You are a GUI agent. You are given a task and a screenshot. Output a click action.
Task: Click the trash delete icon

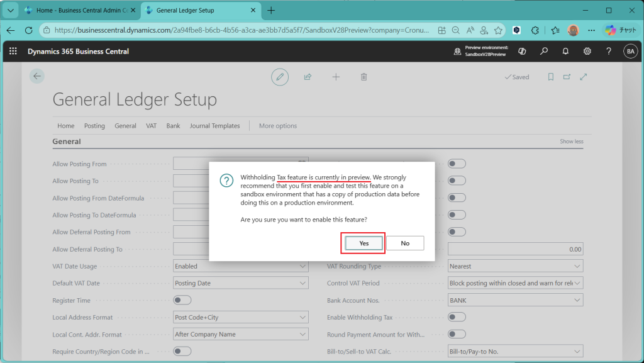pos(364,77)
